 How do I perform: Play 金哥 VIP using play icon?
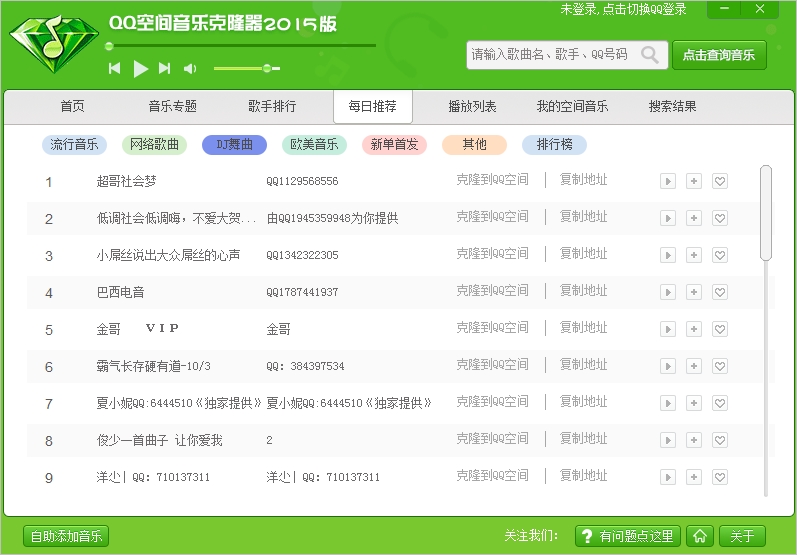pos(668,329)
